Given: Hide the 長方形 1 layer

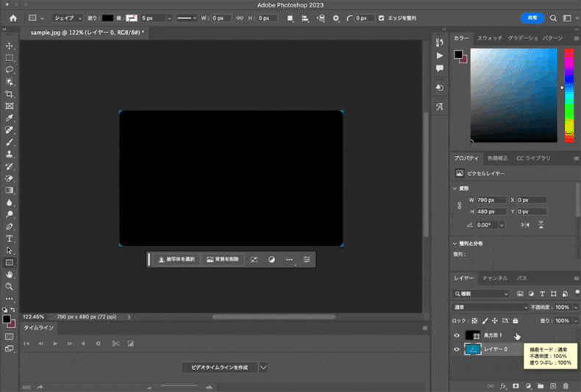Looking at the screenshot, I should pyautogui.click(x=457, y=335).
